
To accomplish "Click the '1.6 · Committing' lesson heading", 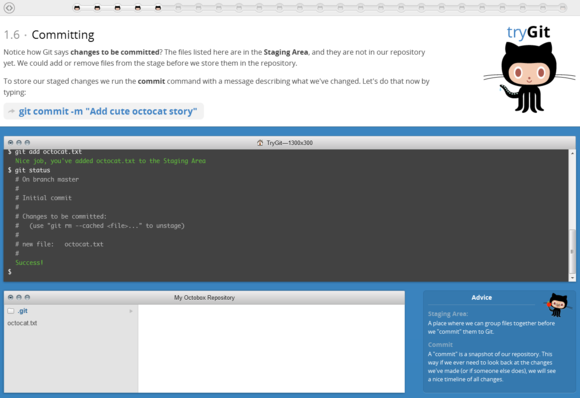I will tap(49, 35).
